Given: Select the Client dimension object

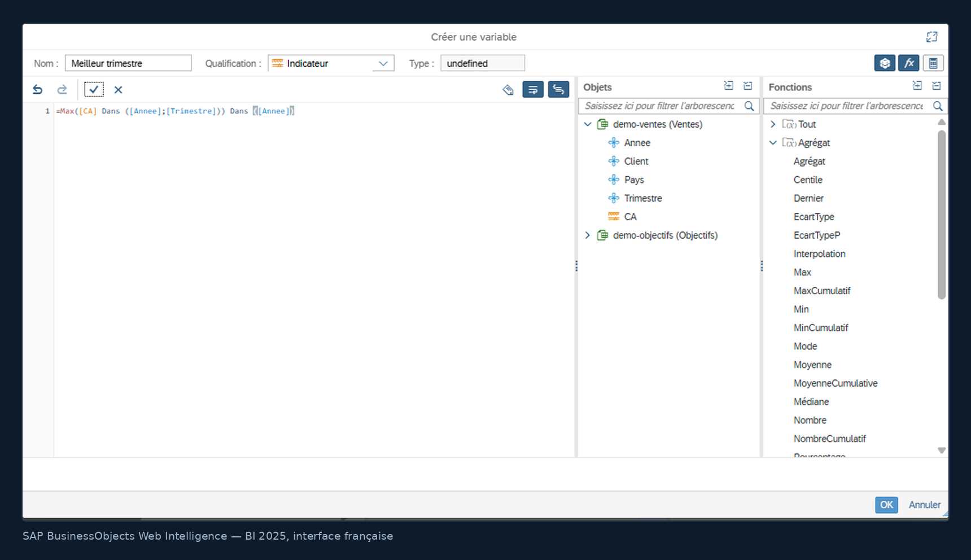Looking at the screenshot, I should tap(636, 161).
